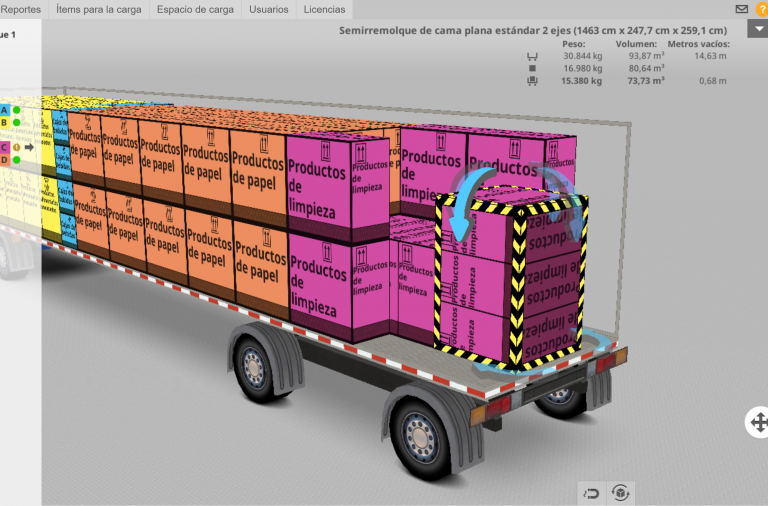
Task: Open the Ítems para la carga tab
Action: pyautogui.click(x=98, y=9)
